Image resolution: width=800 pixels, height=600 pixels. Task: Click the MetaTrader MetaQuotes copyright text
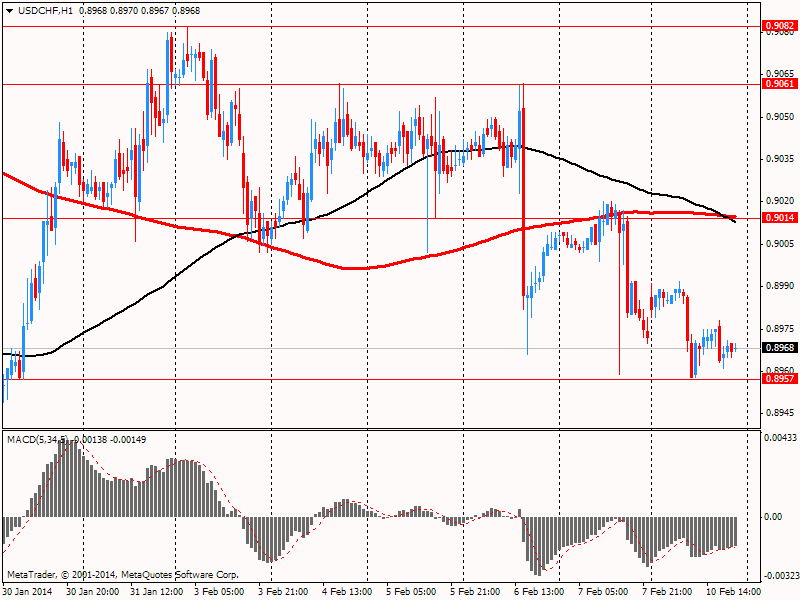pos(122,575)
